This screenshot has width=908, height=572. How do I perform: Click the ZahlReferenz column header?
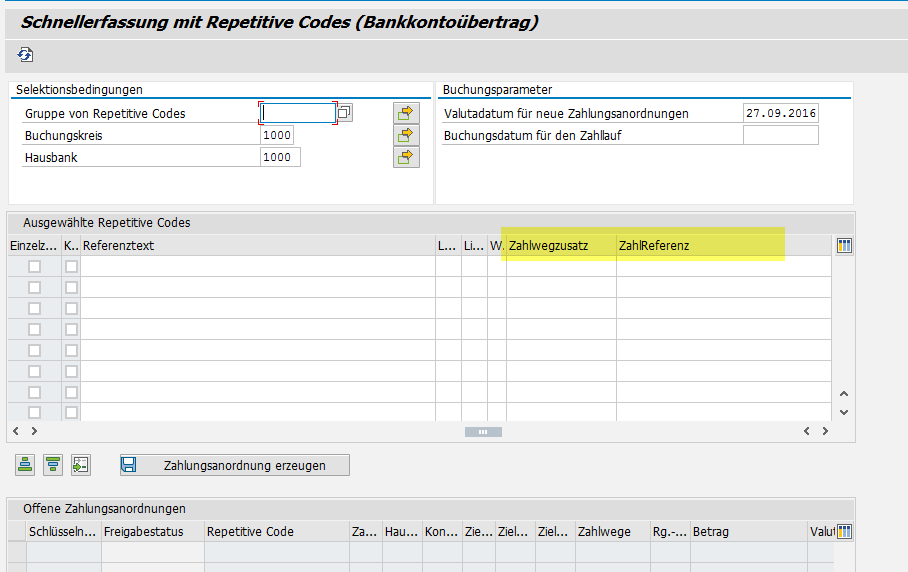pyautogui.click(x=700, y=245)
